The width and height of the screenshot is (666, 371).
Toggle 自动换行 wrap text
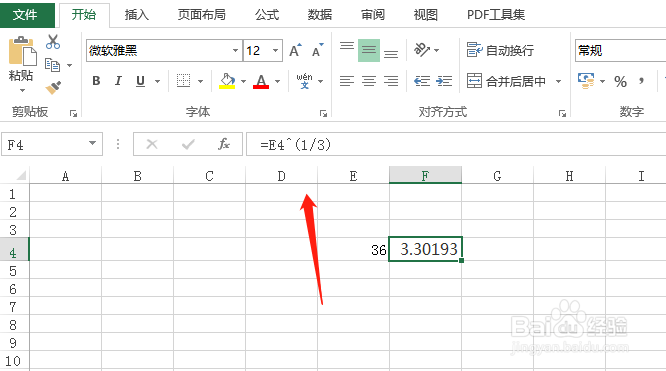pos(500,50)
